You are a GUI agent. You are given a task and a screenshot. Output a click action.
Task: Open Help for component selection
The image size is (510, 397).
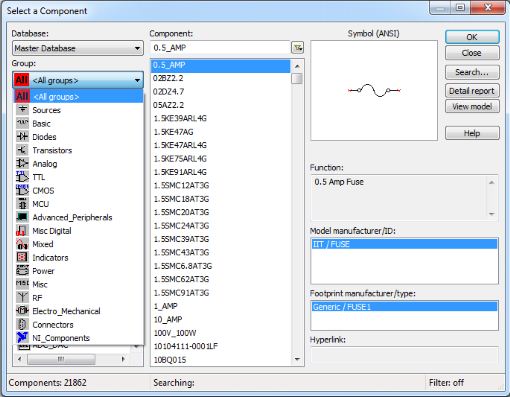point(472,133)
